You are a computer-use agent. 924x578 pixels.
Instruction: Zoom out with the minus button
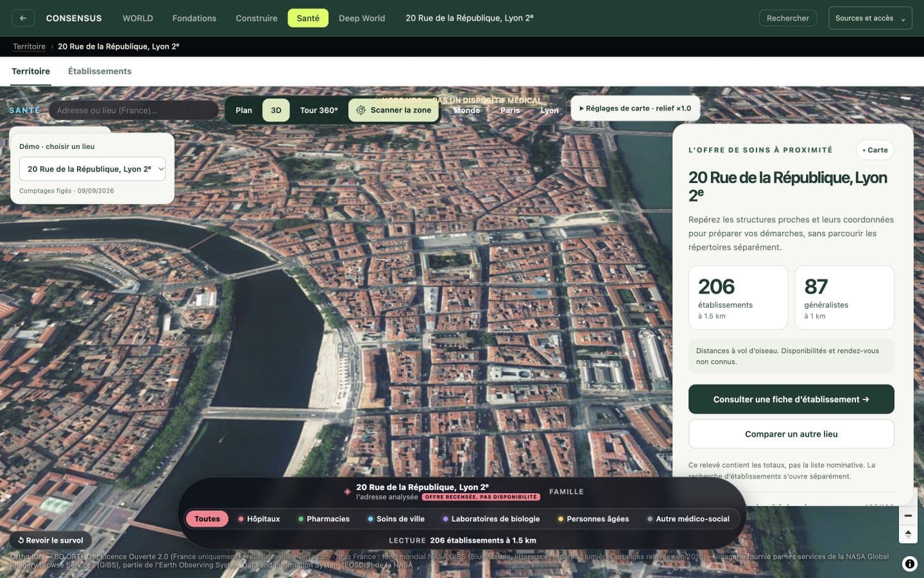[908, 516]
